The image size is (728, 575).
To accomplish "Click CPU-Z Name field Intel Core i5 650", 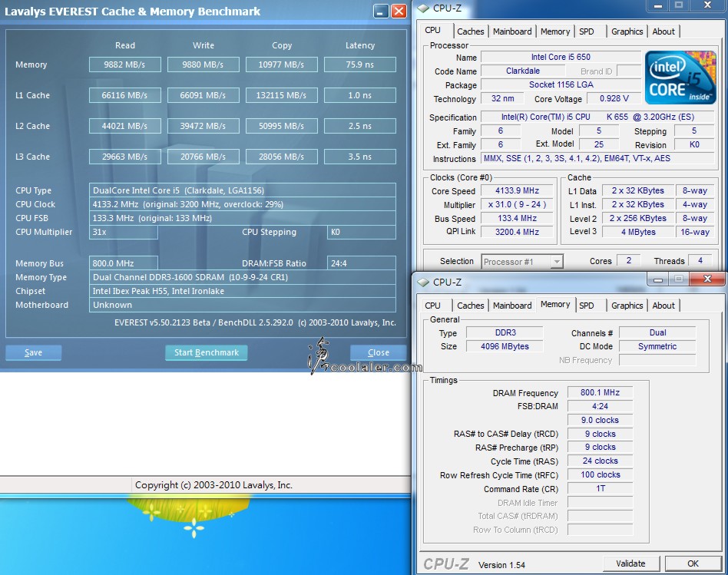I will coord(561,57).
